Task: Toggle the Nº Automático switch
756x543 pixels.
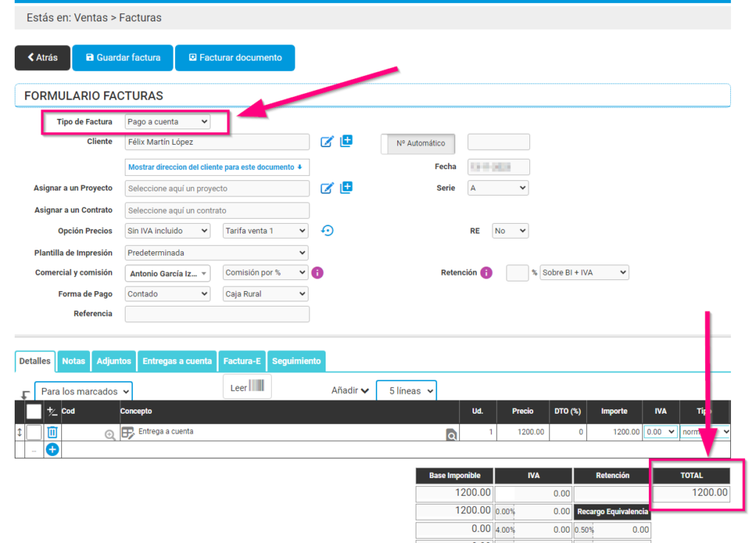Action: tap(418, 143)
